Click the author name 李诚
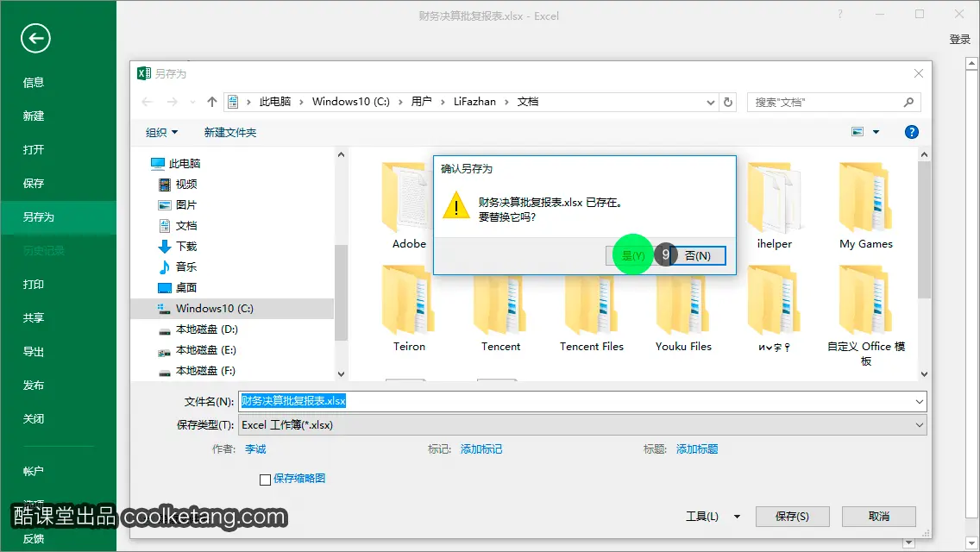The image size is (980, 552). click(x=255, y=448)
